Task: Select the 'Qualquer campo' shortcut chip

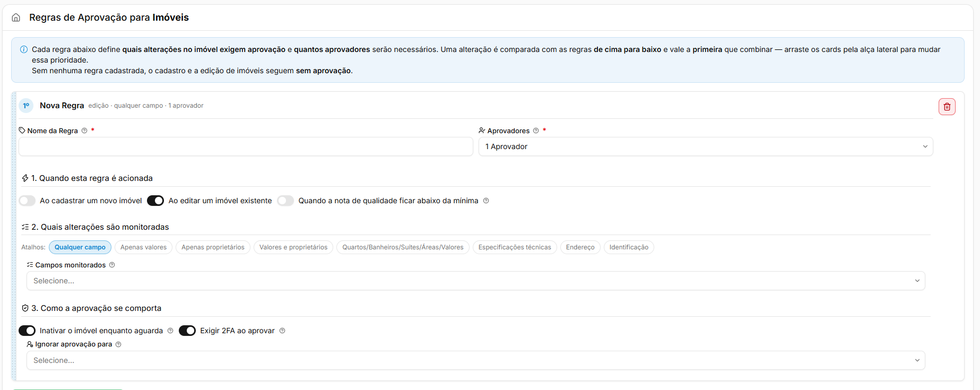Action: coord(80,247)
